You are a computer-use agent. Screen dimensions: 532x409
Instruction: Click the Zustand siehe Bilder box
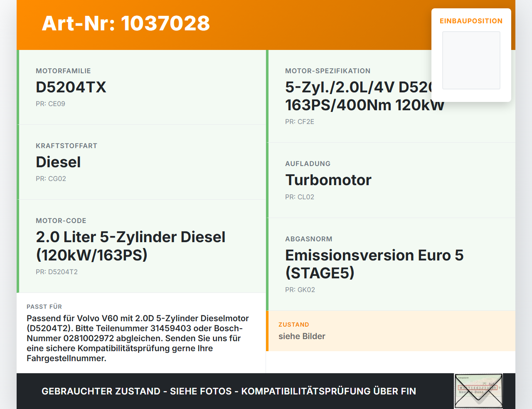(391, 331)
